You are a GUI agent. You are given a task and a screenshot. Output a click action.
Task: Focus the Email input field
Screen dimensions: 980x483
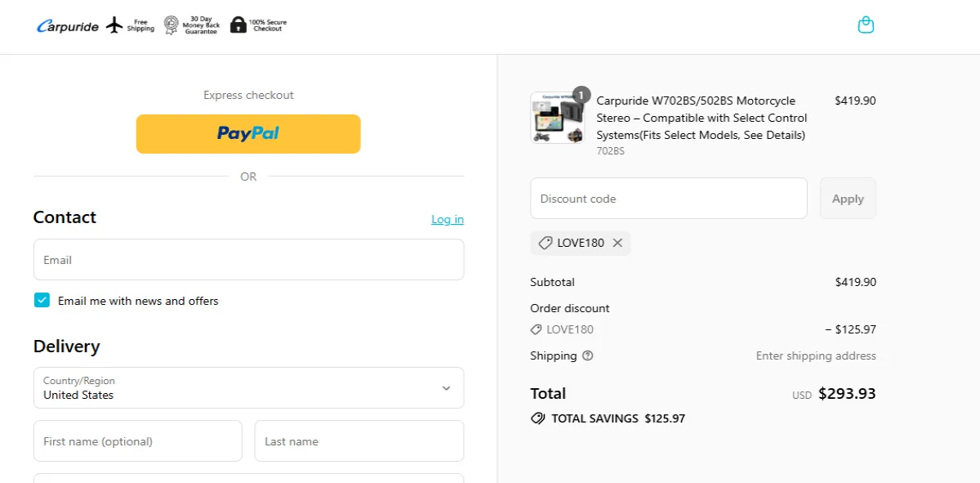(x=248, y=259)
